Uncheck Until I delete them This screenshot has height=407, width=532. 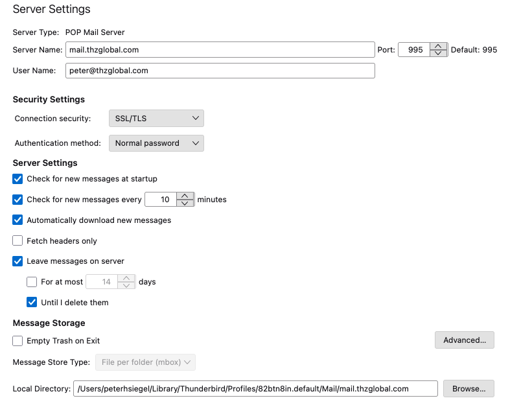coord(32,303)
